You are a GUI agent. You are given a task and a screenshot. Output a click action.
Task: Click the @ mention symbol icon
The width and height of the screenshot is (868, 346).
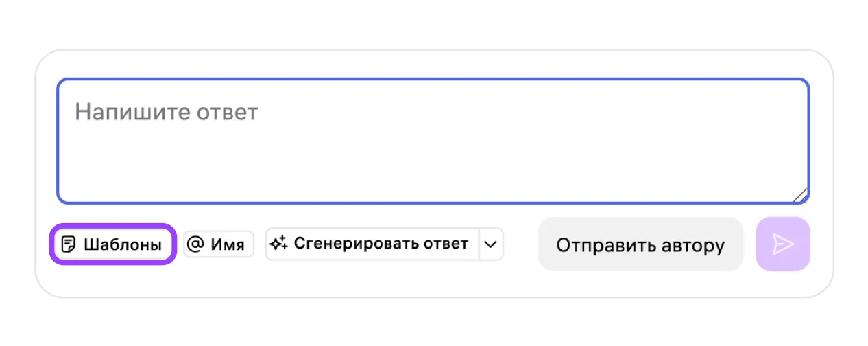click(x=195, y=244)
